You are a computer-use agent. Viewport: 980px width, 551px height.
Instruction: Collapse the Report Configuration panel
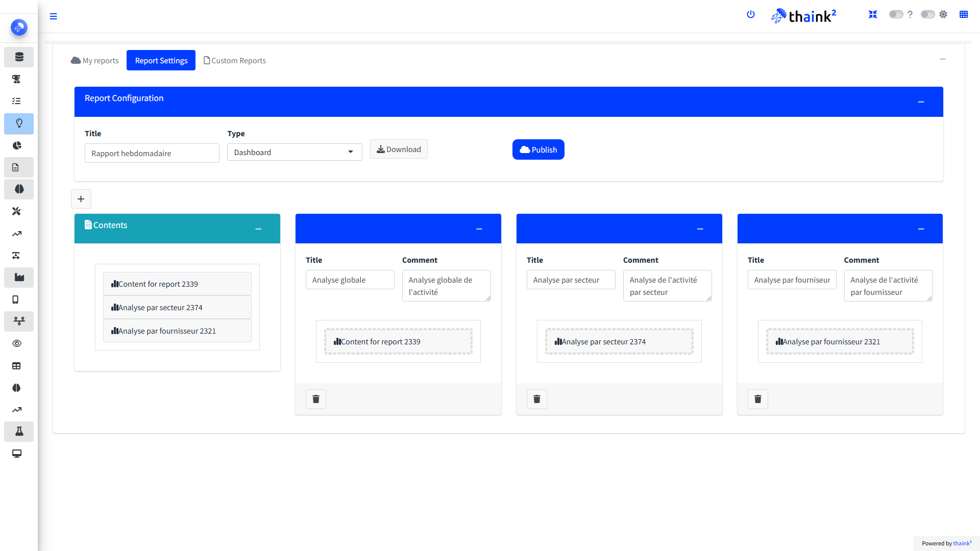coord(921,102)
